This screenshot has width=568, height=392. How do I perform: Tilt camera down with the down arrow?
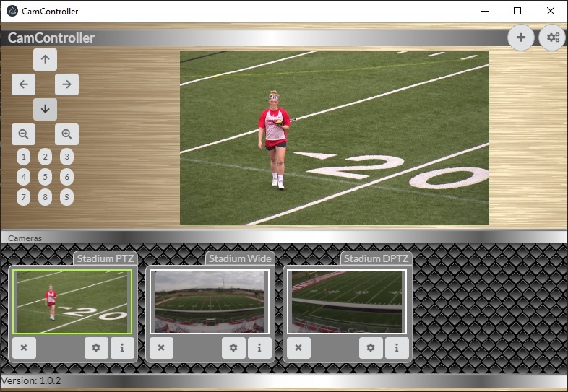pyautogui.click(x=45, y=109)
